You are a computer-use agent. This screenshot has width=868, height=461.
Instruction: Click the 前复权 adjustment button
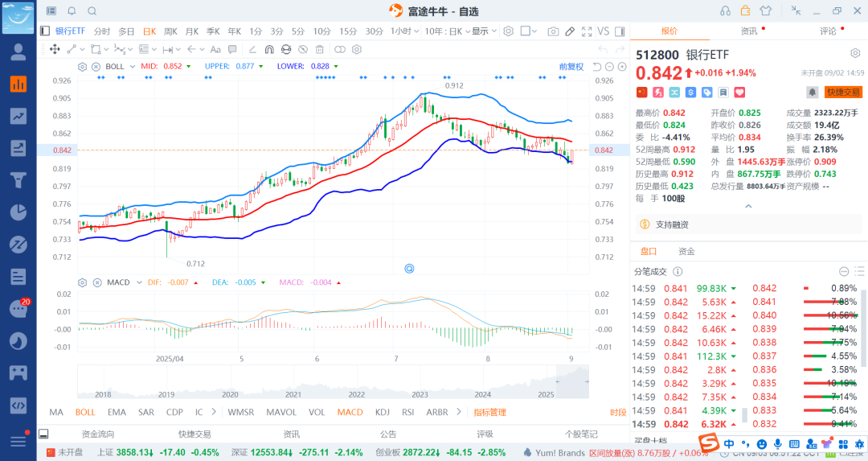point(571,67)
